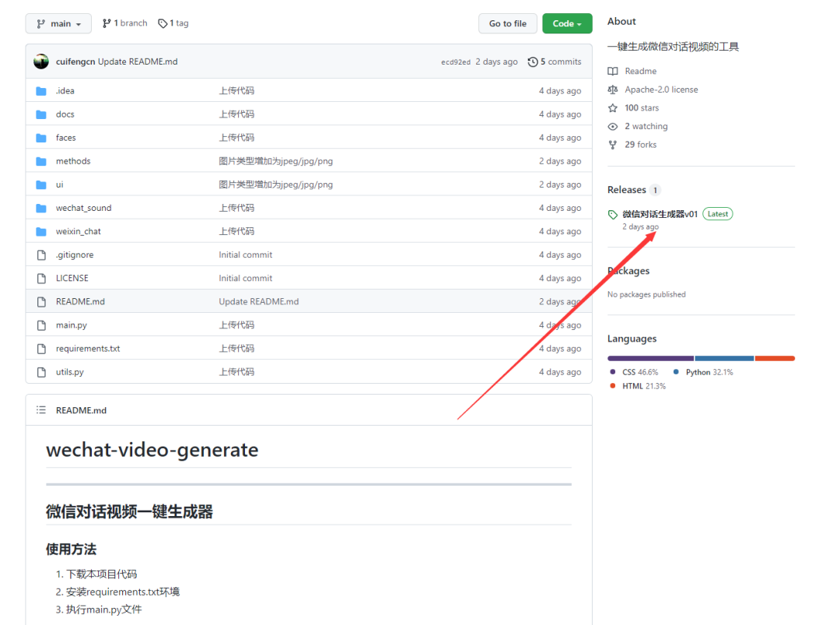The height and width of the screenshot is (625, 840).
Task: View the 1 branch link
Action: pos(124,23)
